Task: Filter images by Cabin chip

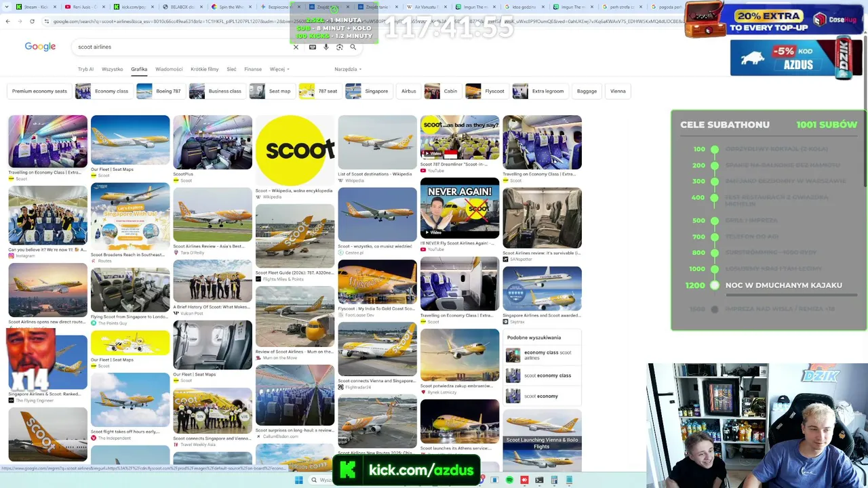Action: click(442, 91)
